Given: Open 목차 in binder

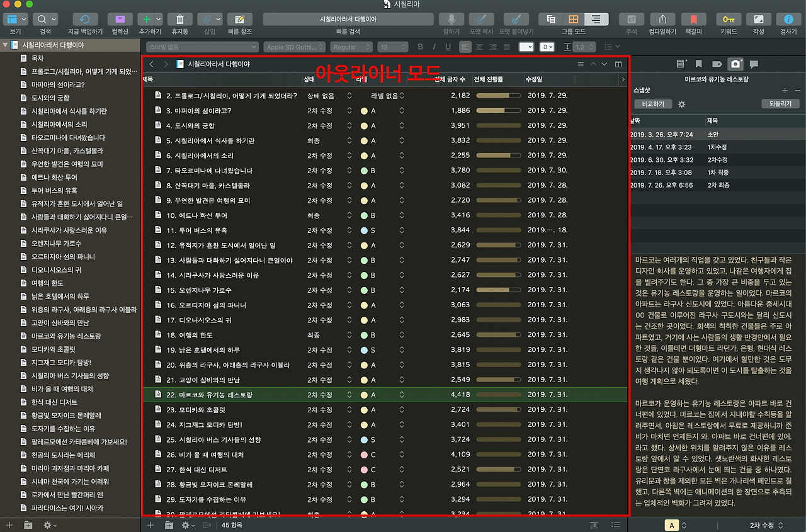Looking at the screenshot, I should (x=37, y=59).
